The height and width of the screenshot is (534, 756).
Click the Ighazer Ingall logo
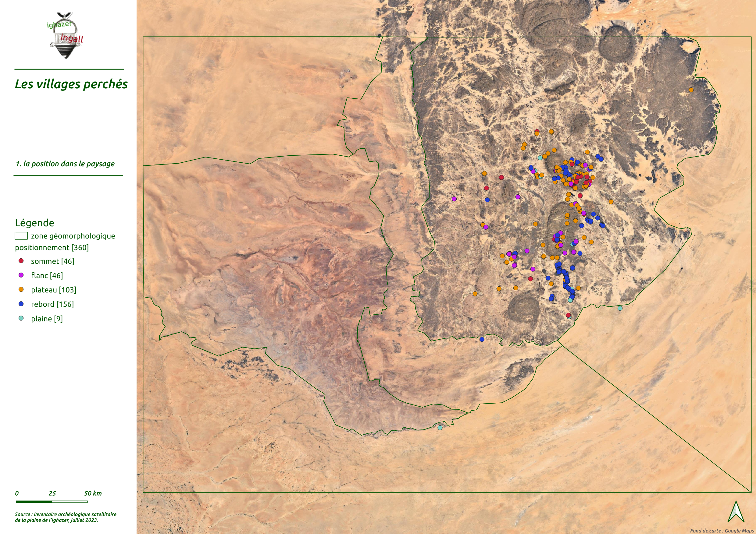pyautogui.click(x=65, y=36)
